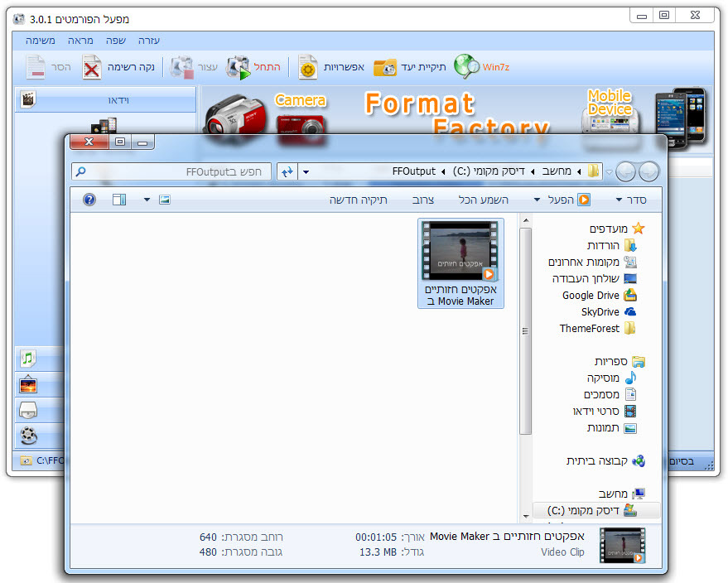Click צרוב (Burn) button

click(x=423, y=200)
